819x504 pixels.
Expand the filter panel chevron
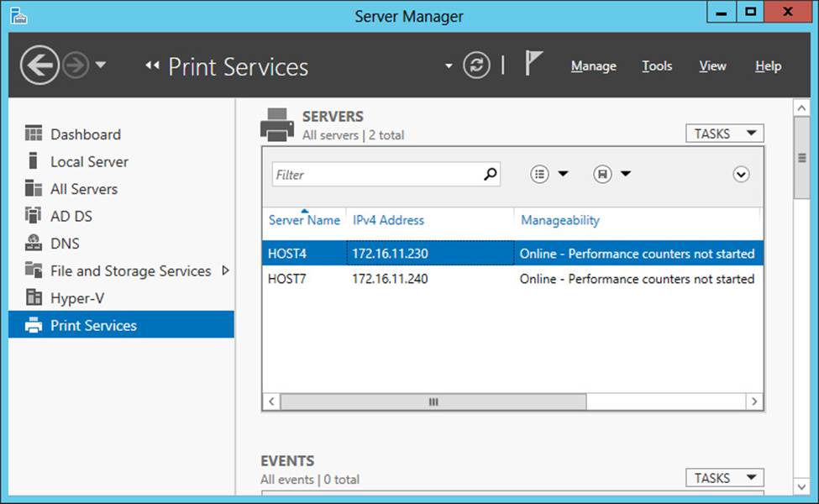point(741,174)
